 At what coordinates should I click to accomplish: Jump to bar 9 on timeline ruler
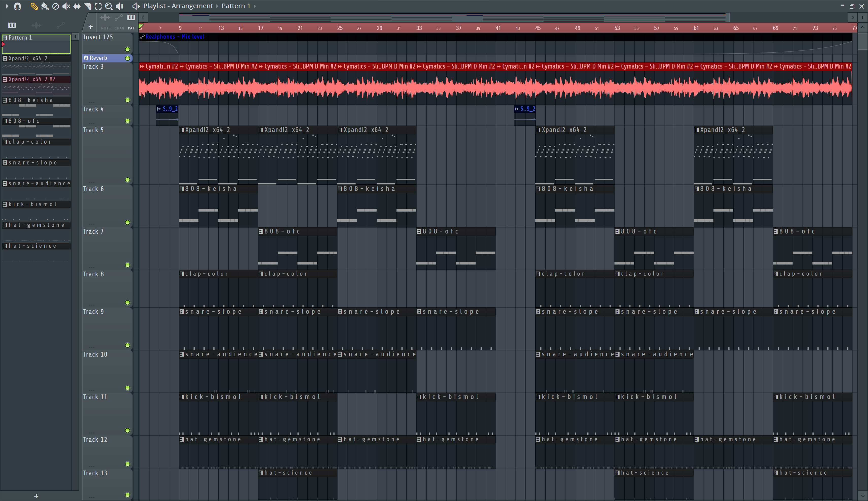180,28
